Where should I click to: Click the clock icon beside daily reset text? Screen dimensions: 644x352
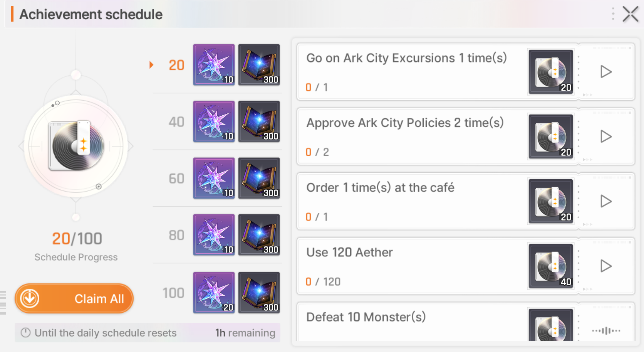point(25,333)
